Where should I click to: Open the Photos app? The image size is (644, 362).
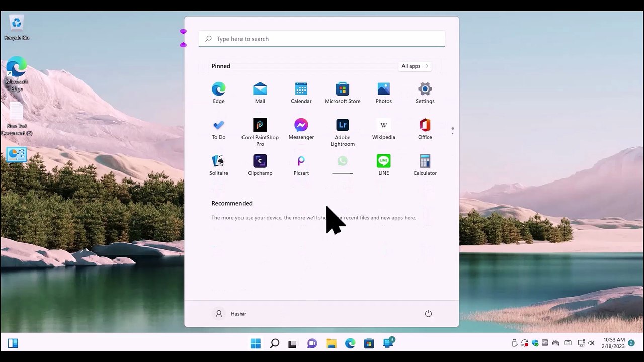point(383,93)
